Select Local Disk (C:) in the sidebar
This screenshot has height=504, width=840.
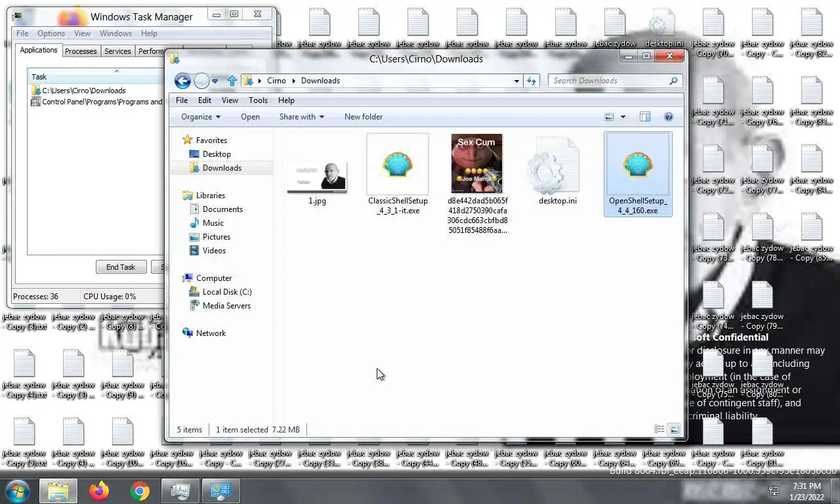click(226, 291)
